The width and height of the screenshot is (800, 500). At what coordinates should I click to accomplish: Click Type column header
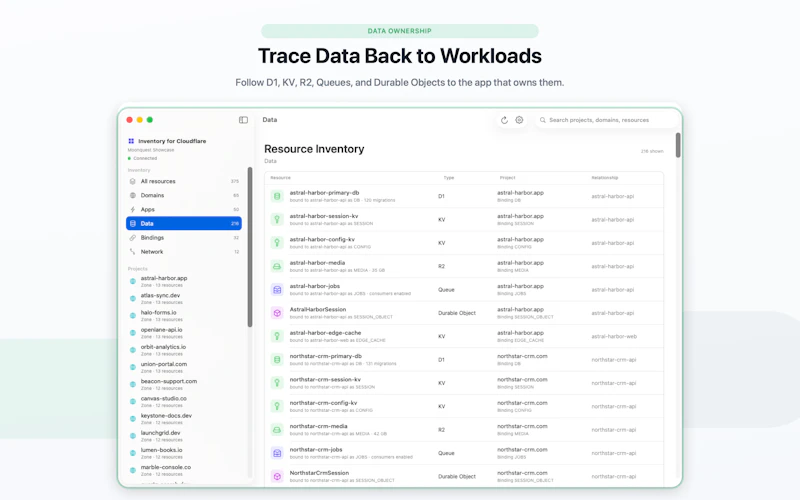coord(448,178)
